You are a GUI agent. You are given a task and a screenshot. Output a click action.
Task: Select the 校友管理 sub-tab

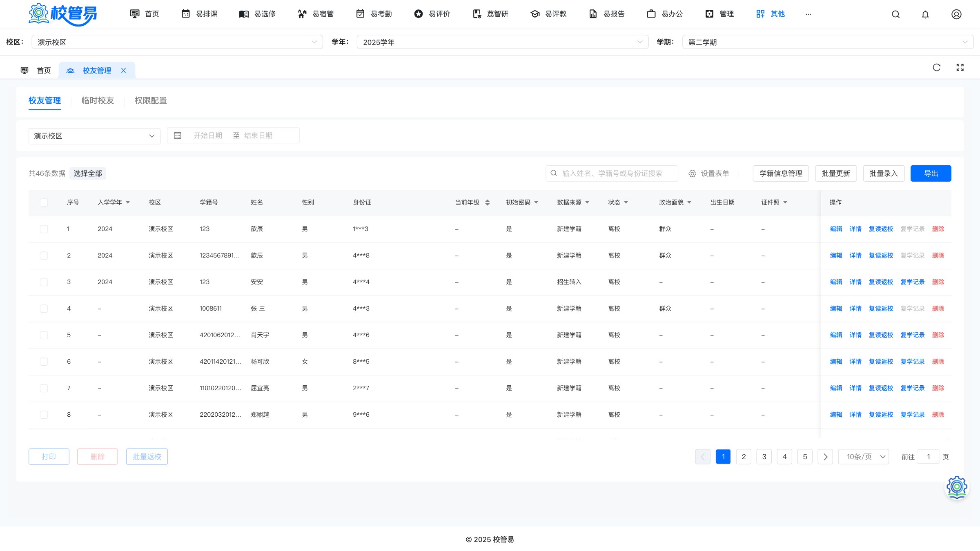coord(45,100)
